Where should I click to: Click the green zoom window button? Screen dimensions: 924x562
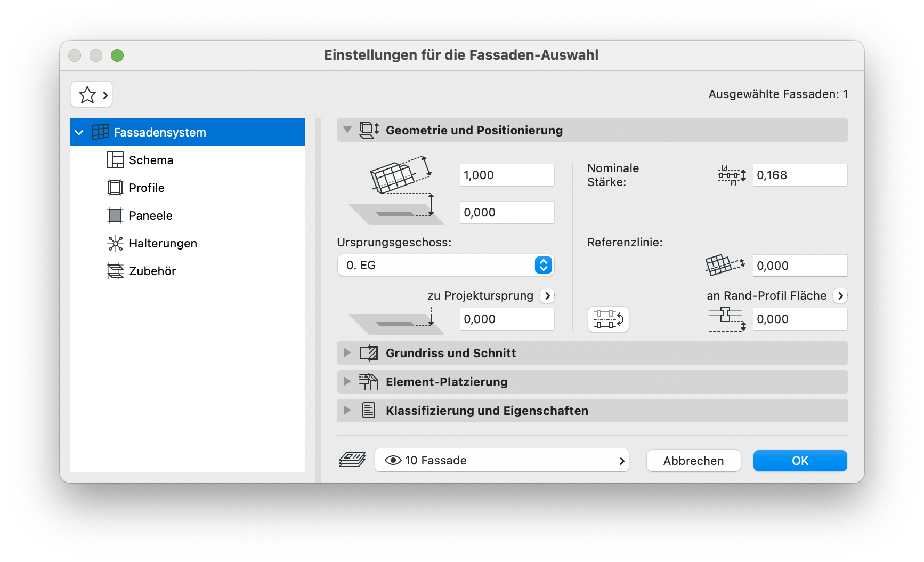117,55
